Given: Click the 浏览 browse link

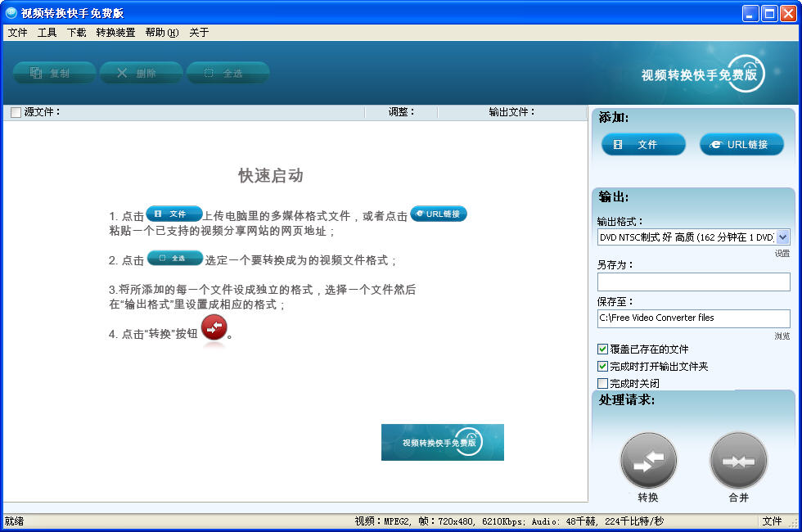Looking at the screenshot, I should click(x=782, y=336).
